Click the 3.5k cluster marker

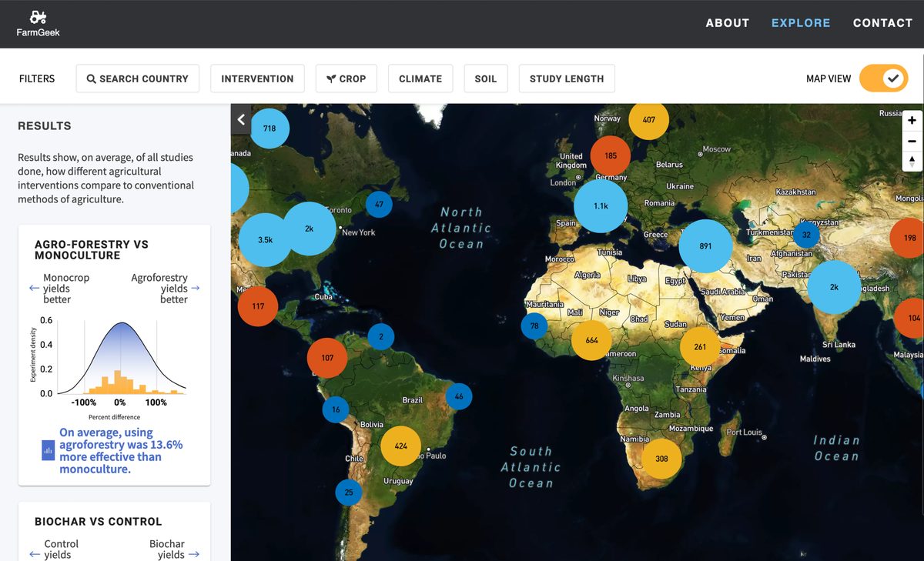point(265,240)
